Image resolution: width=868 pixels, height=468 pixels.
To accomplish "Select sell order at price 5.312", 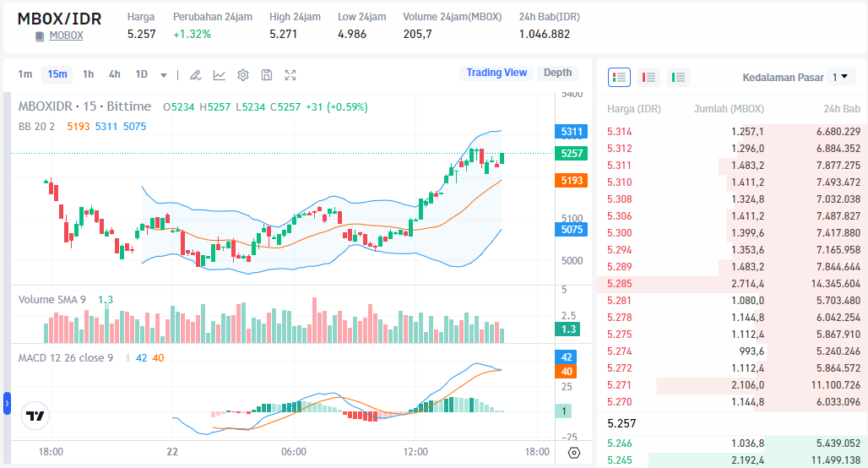I will [x=732, y=149].
